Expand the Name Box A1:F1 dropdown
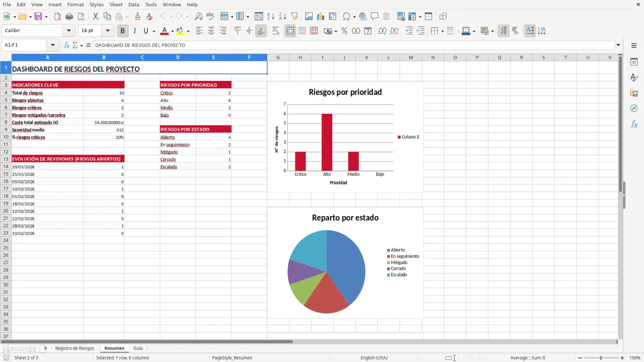The image size is (644, 362). (53, 46)
